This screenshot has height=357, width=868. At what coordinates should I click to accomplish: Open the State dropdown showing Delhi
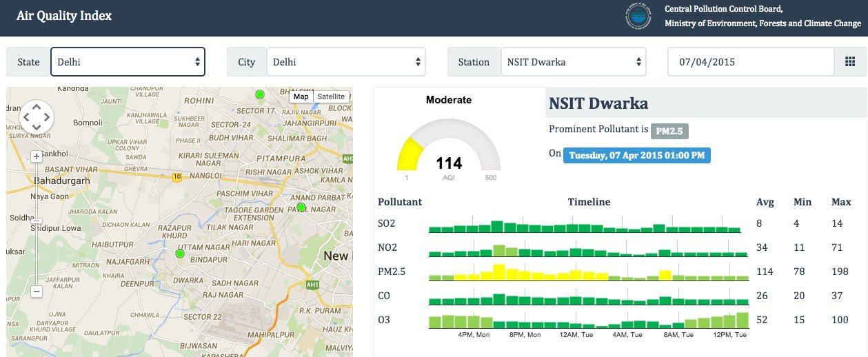click(128, 62)
